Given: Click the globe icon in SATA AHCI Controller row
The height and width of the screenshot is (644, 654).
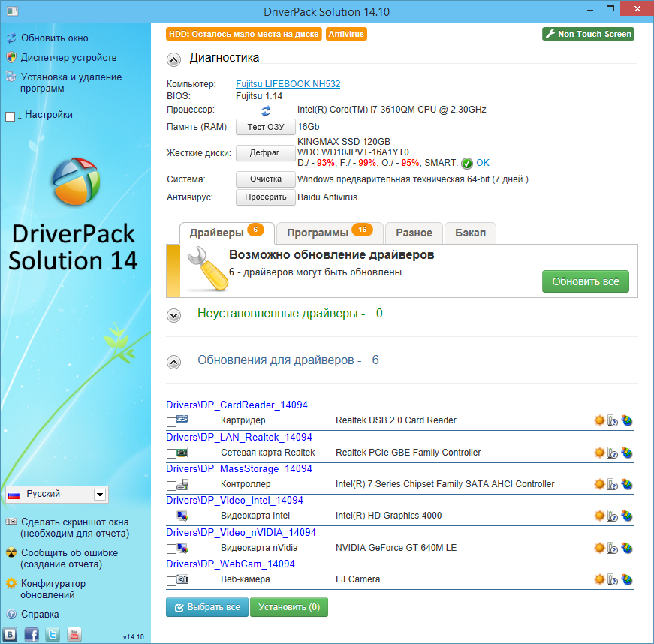Looking at the screenshot, I should click(626, 484).
